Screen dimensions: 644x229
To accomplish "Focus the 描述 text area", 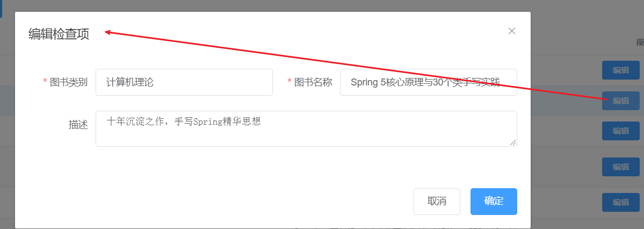I will tap(306, 128).
